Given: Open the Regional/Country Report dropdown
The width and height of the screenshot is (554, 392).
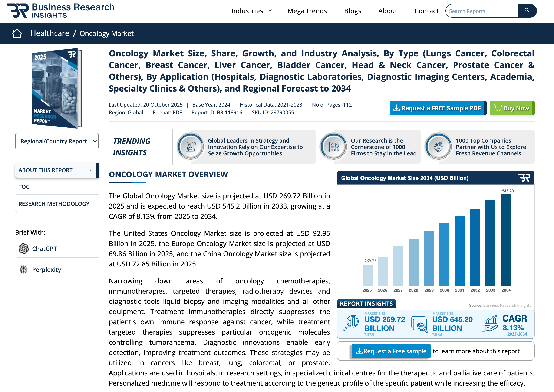Looking at the screenshot, I should [x=57, y=141].
